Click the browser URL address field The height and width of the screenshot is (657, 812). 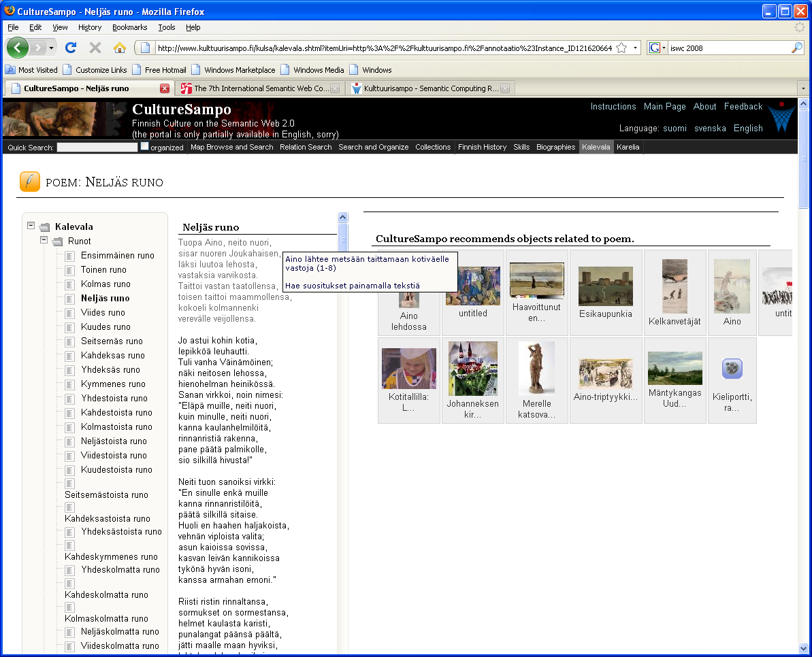point(385,48)
